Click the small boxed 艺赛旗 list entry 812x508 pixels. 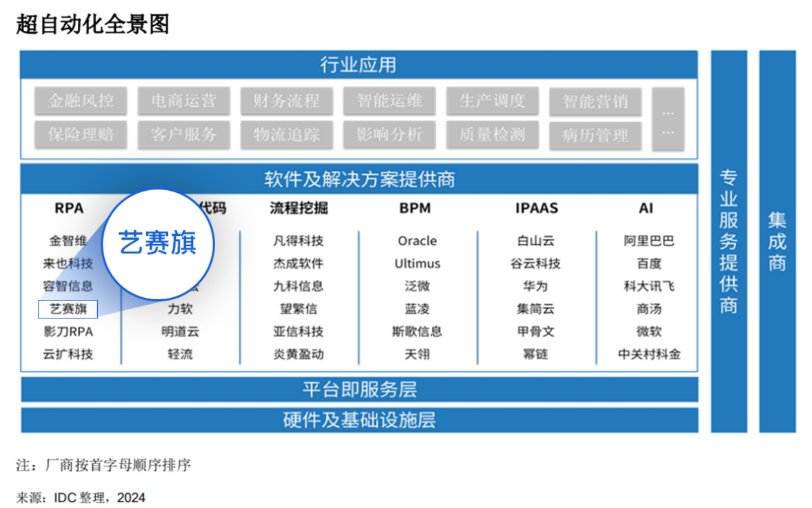[x=68, y=309]
